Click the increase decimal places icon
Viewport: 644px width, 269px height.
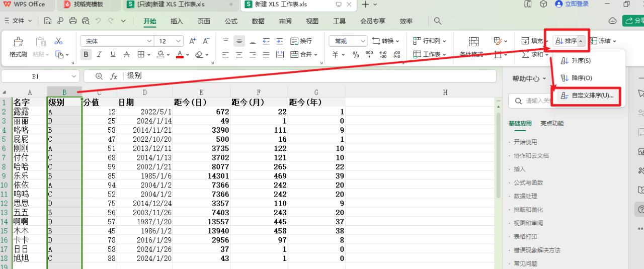click(383, 54)
